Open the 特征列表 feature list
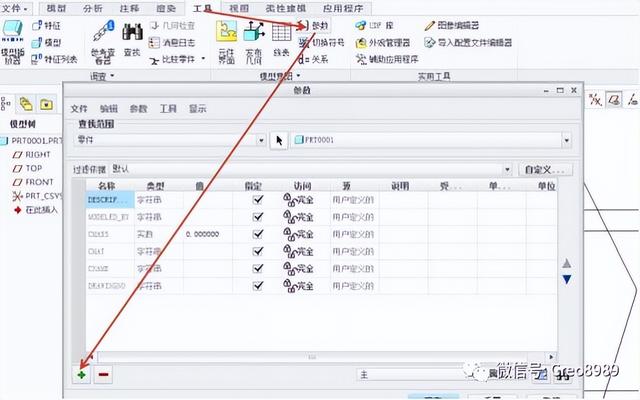 [x=54, y=59]
